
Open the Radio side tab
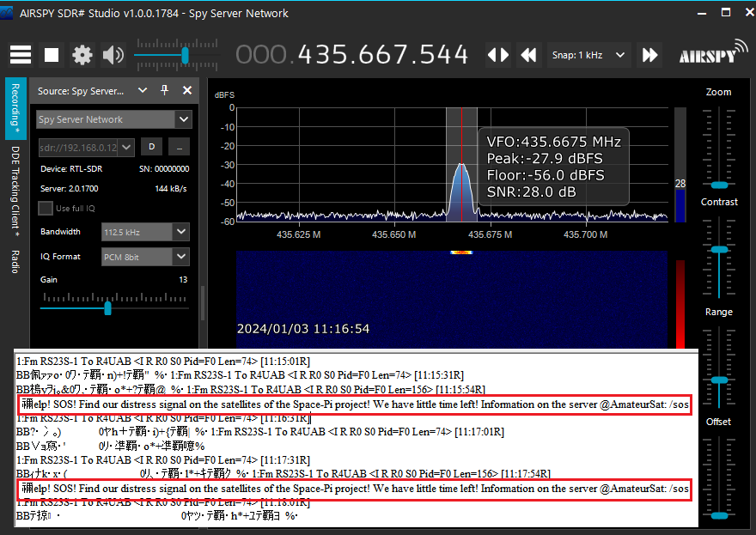pyautogui.click(x=15, y=262)
